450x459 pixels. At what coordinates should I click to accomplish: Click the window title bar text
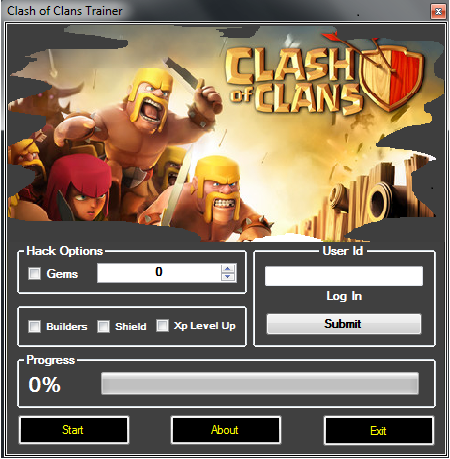[65, 11]
